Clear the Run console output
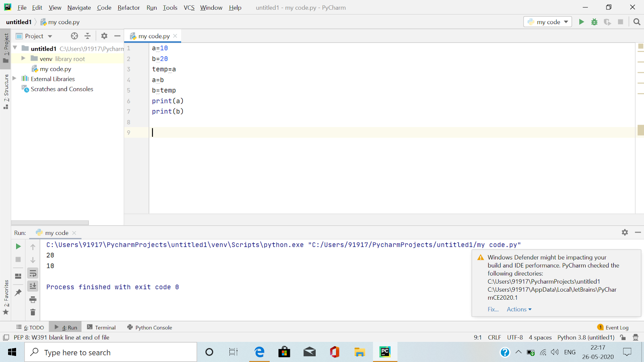Viewport: 644px width, 362px height. pos(33,312)
